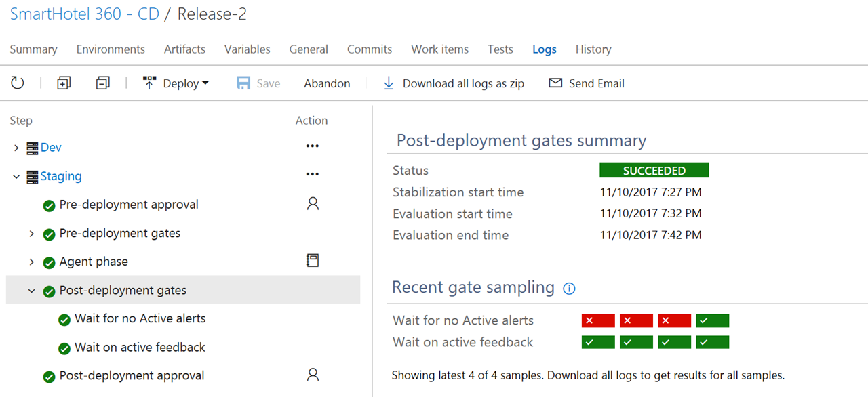The height and width of the screenshot is (397, 868).
Task: Open Dev row actions ellipsis
Action: (312, 146)
